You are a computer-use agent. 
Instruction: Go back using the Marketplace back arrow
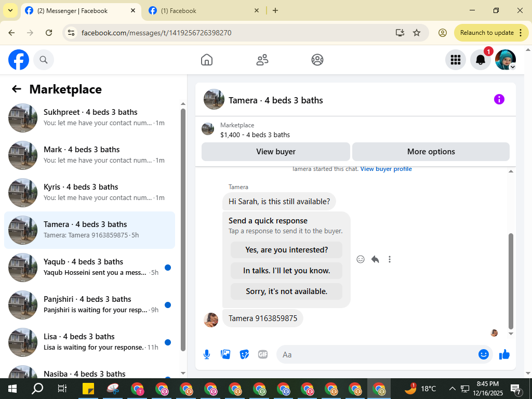coord(17,89)
